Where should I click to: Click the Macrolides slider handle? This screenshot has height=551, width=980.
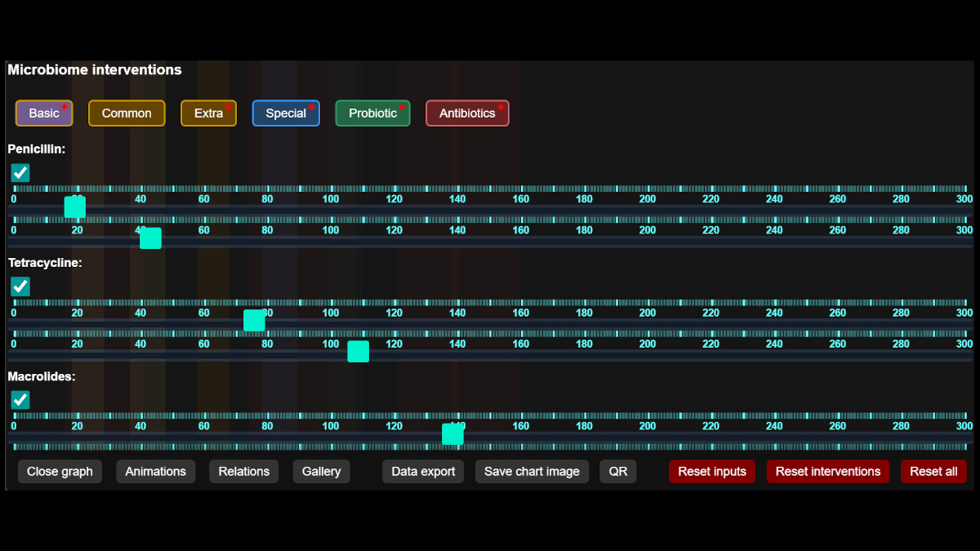(452, 434)
